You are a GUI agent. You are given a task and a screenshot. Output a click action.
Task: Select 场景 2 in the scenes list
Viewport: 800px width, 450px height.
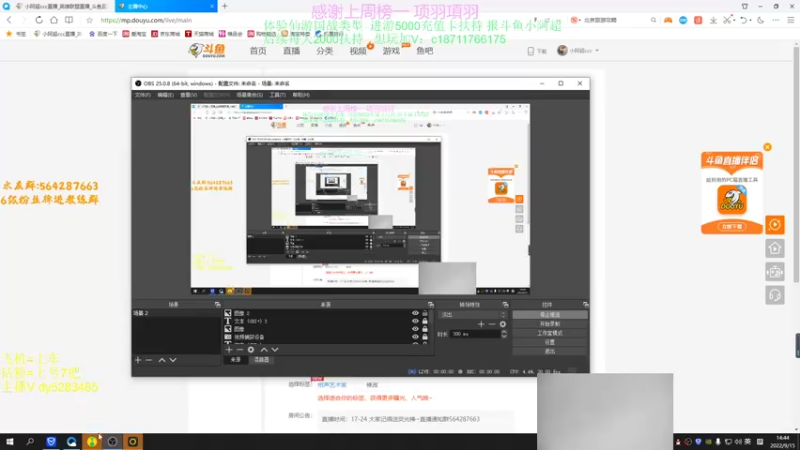point(176,313)
